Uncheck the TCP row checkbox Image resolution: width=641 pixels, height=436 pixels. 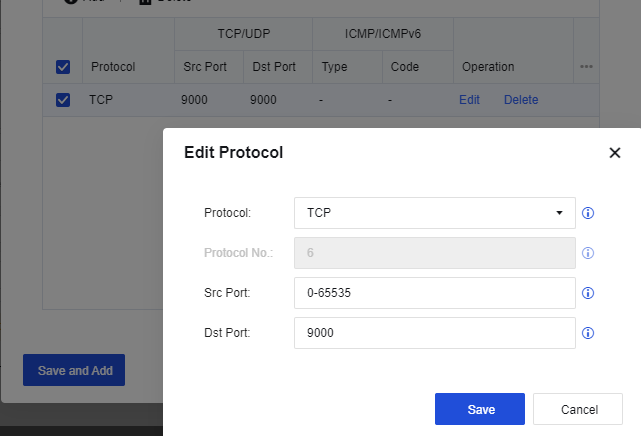point(63,100)
